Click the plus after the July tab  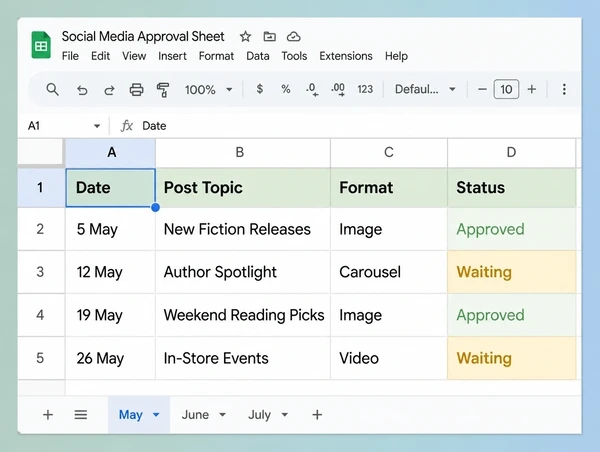point(317,414)
